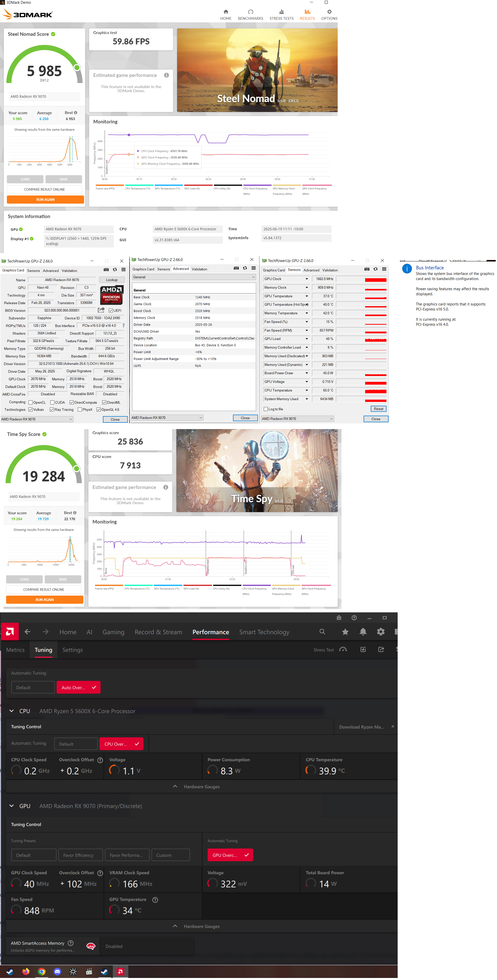
Task: Click the Steel Nomad benchmark thumbnail
Action: (x=257, y=70)
